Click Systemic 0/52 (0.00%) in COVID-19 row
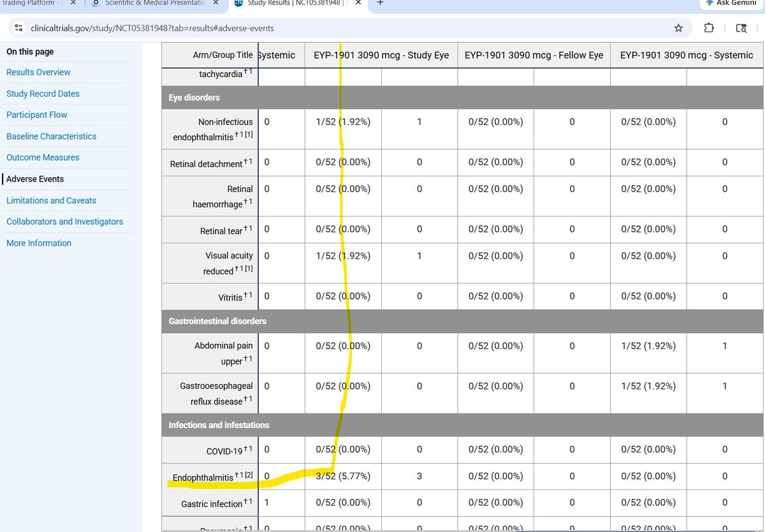This screenshot has height=532, width=765. pyautogui.click(x=648, y=449)
